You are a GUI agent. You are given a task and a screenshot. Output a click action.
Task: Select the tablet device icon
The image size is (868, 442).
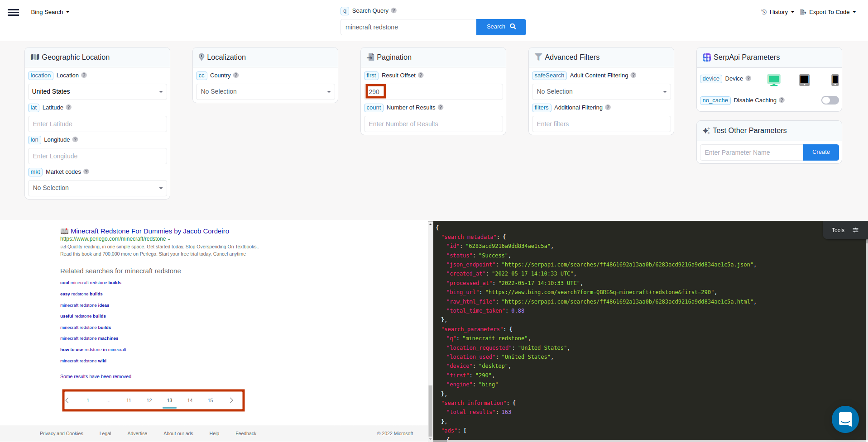804,80
